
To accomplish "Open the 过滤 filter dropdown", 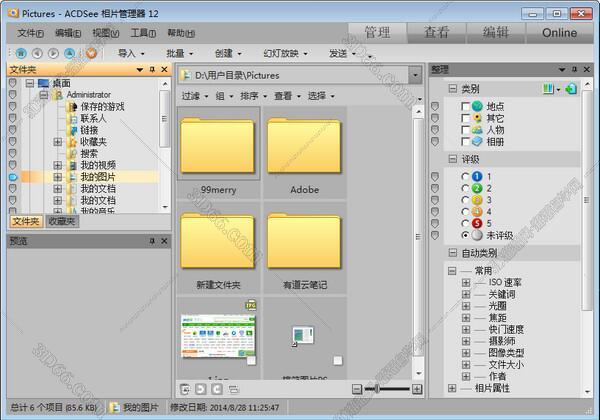I will pyautogui.click(x=195, y=96).
